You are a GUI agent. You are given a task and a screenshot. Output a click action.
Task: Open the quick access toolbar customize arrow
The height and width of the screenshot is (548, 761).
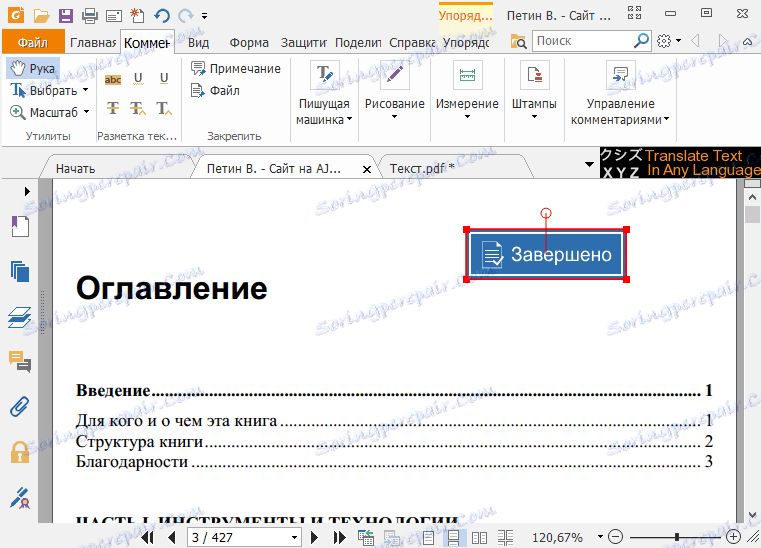[x=205, y=16]
